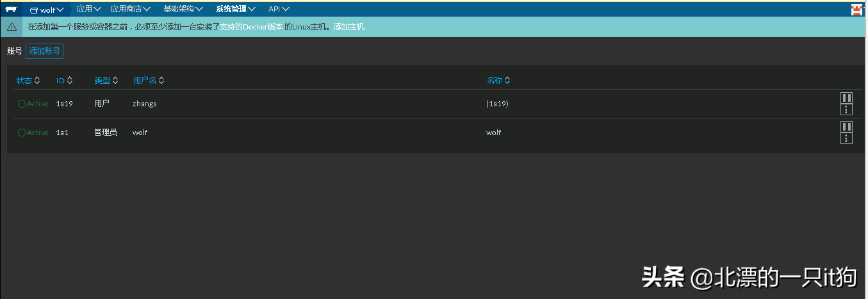Click the Rancher logo in the top-left corner

[x=11, y=10]
